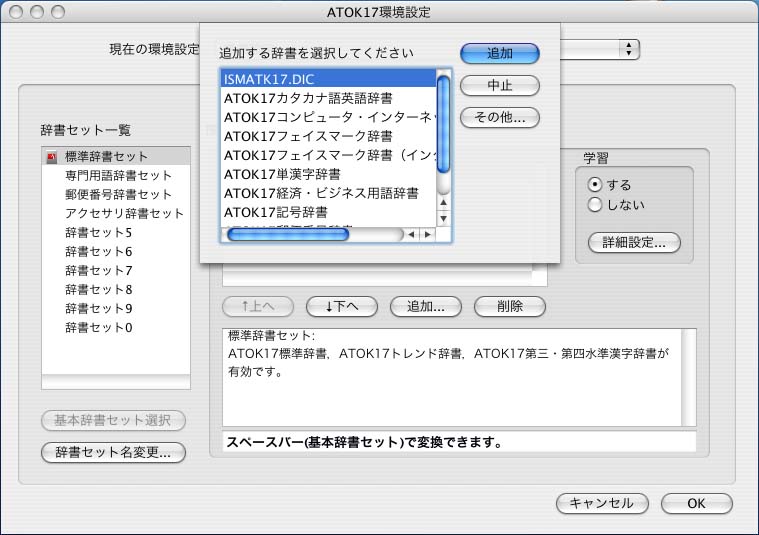
Task: Click the scroll left arrow of dictionary list
Action: point(411,235)
